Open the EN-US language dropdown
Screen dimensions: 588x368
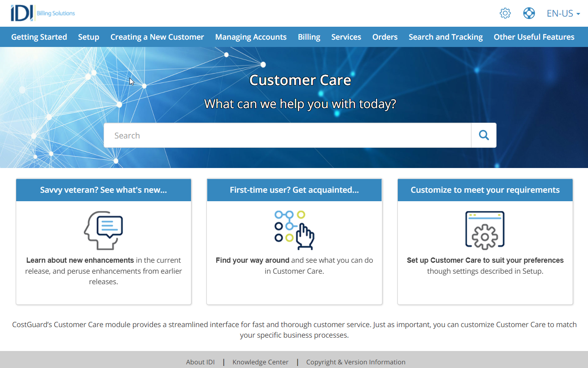tap(560, 13)
